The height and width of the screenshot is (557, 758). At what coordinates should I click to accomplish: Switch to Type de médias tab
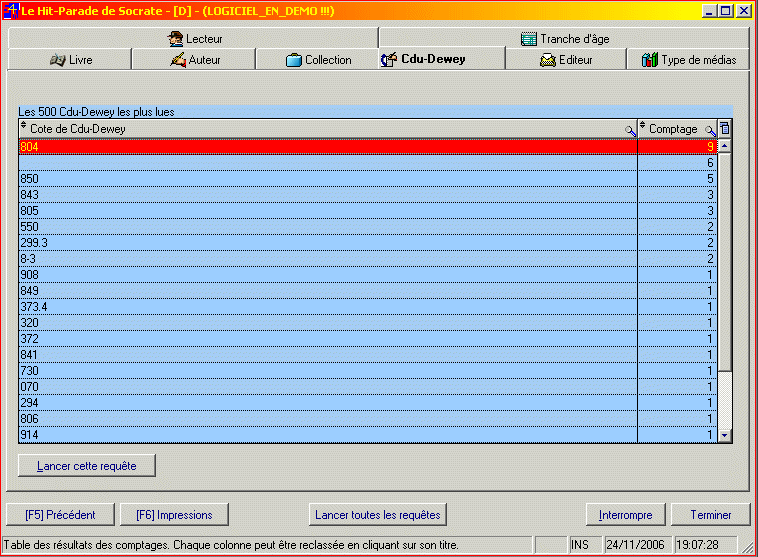pyautogui.click(x=688, y=59)
